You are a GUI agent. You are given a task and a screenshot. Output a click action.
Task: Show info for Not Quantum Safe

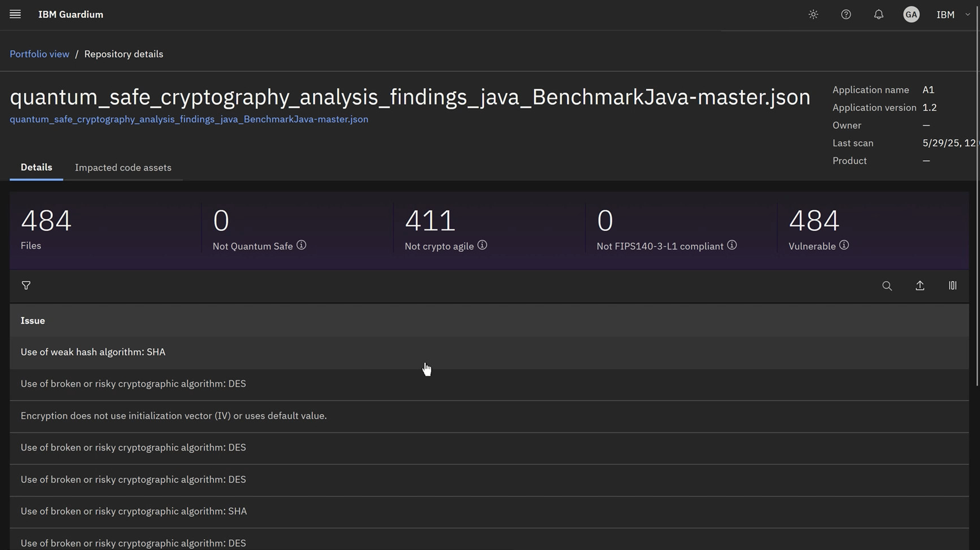point(301,245)
